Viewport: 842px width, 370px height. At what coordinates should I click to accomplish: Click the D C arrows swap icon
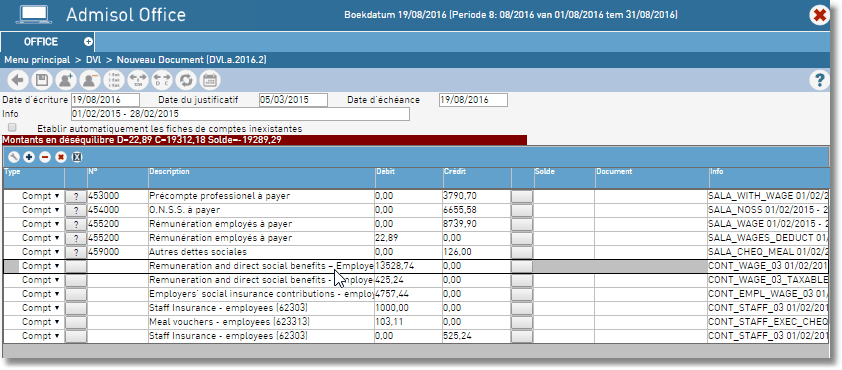click(x=162, y=81)
